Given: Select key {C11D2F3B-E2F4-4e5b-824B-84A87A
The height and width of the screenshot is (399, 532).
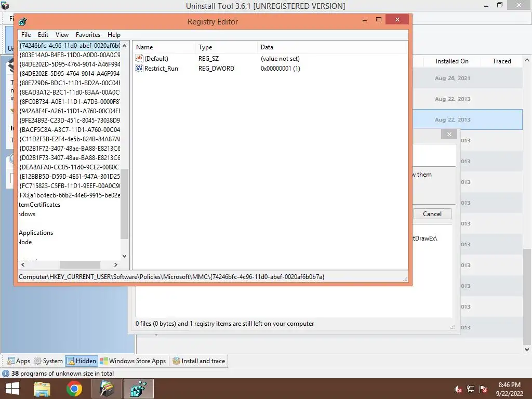Looking at the screenshot, I should click(70, 139).
